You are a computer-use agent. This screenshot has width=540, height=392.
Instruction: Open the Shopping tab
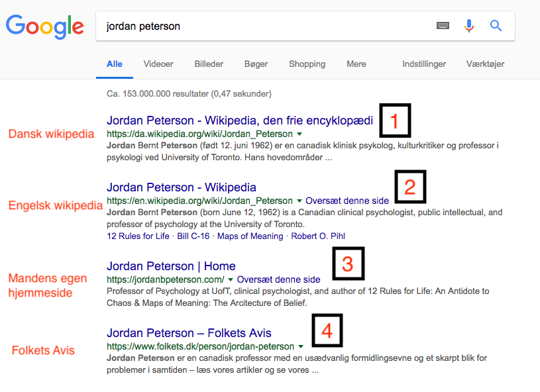(x=307, y=64)
